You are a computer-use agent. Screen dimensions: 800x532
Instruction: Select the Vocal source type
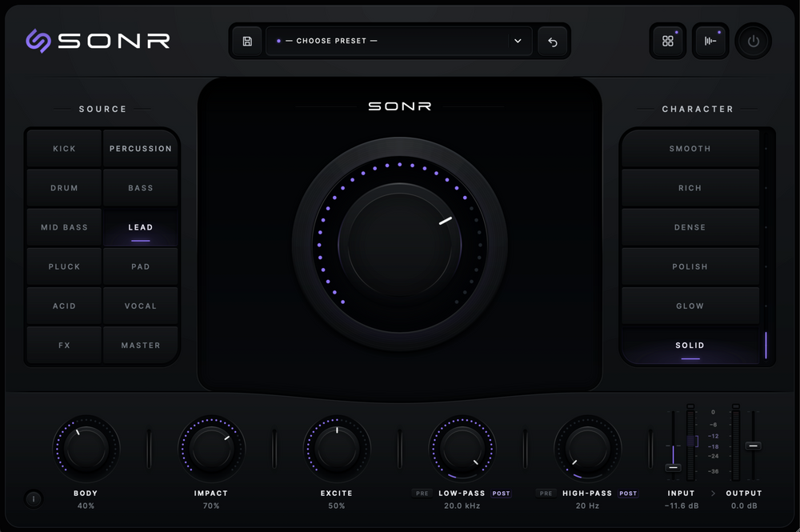click(x=140, y=306)
